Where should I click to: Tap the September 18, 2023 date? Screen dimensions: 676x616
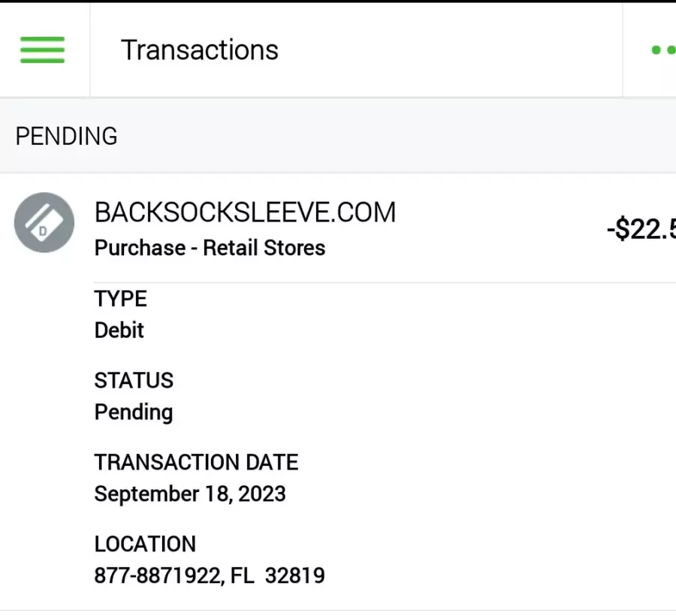(190, 494)
